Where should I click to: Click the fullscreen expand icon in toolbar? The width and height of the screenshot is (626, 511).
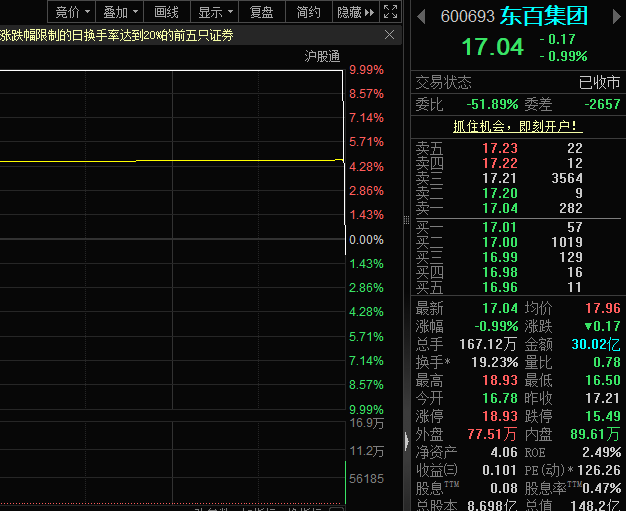click(391, 12)
